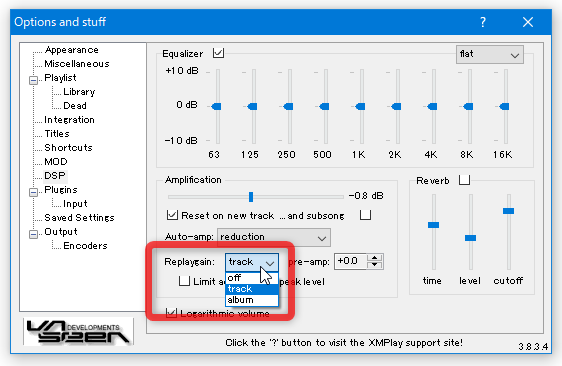This screenshot has height=366, width=562.
Task: Click the XMPlay support site hint text
Action: 344,343
